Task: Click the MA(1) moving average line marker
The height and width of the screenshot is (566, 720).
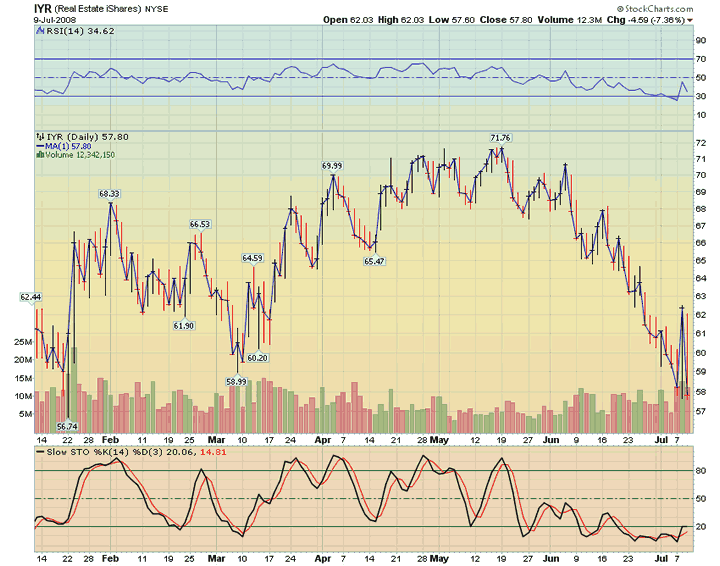Action: coord(39,145)
